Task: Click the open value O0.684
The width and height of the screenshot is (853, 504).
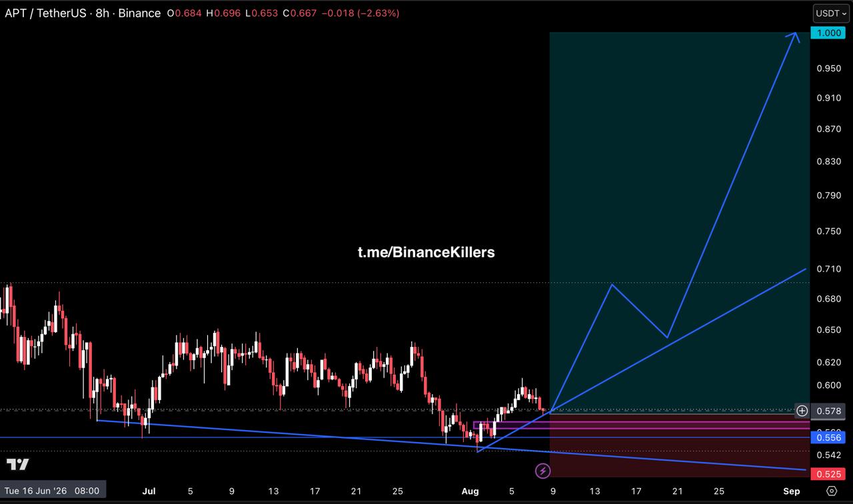Action: click(x=184, y=13)
